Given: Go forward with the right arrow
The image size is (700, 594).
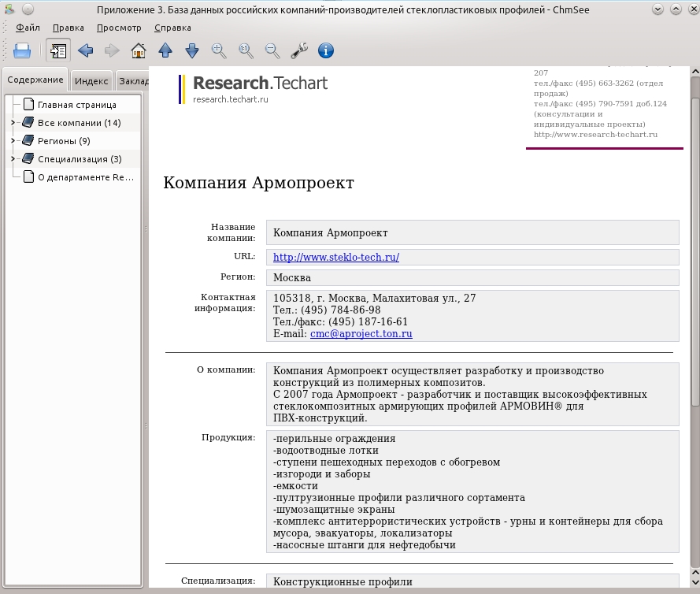Looking at the screenshot, I should pyautogui.click(x=112, y=50).
